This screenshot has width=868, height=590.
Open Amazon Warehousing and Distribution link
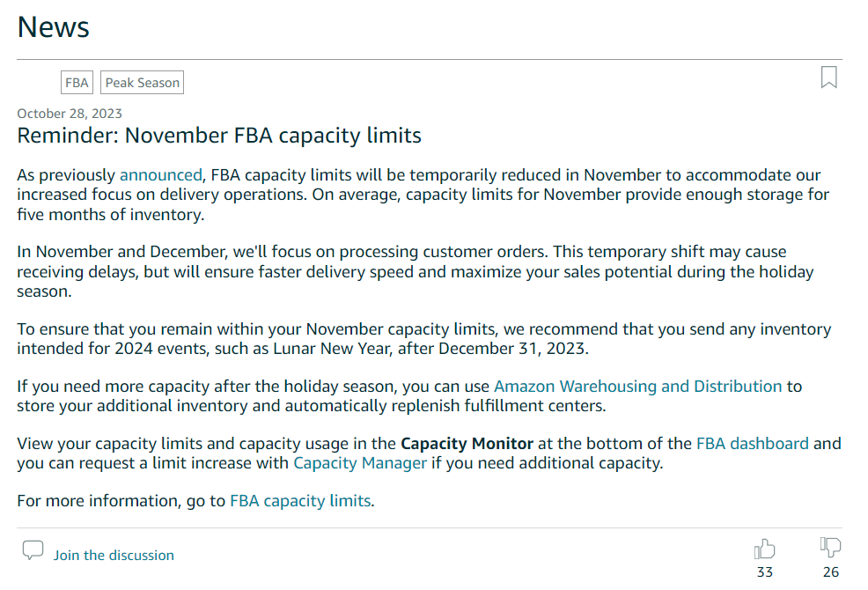(x=637, y=386)
